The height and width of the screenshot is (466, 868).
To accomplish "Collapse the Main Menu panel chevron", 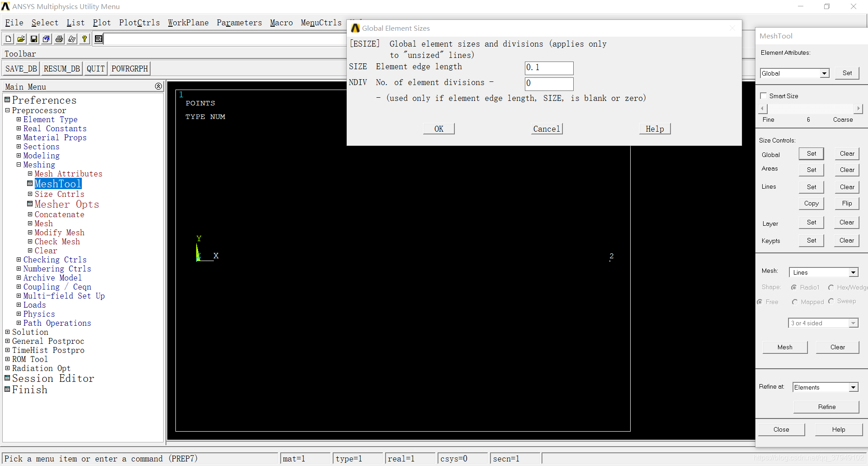I will tap(158, 86).
